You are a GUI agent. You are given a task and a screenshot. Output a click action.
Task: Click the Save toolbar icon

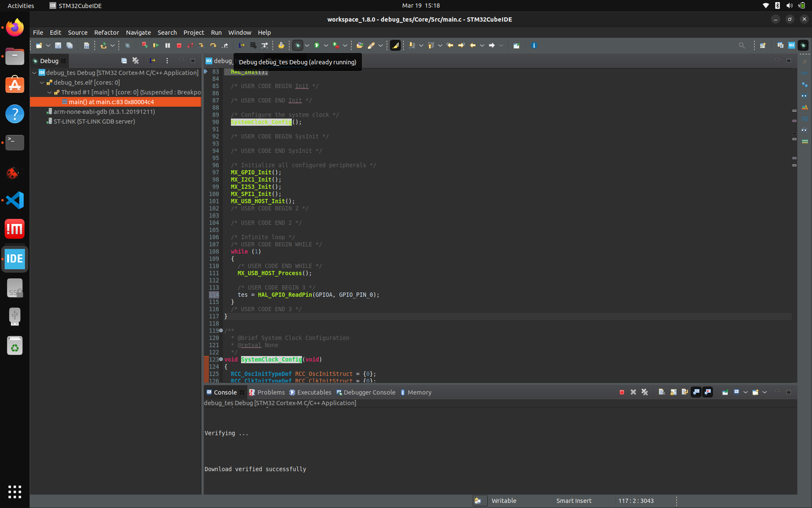coord(58,45)
